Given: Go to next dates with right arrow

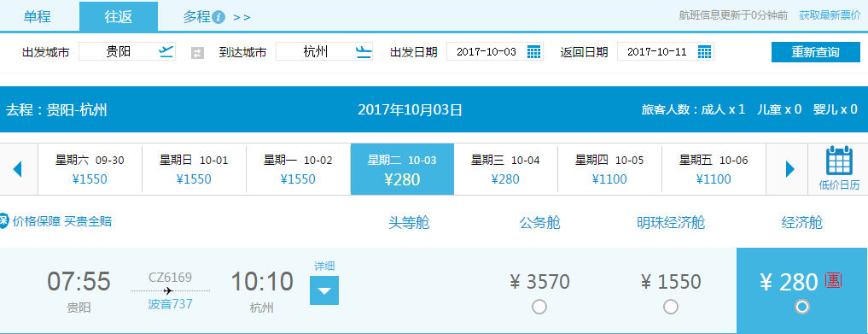Looking at the screenshot, I should tap(790, 169).
